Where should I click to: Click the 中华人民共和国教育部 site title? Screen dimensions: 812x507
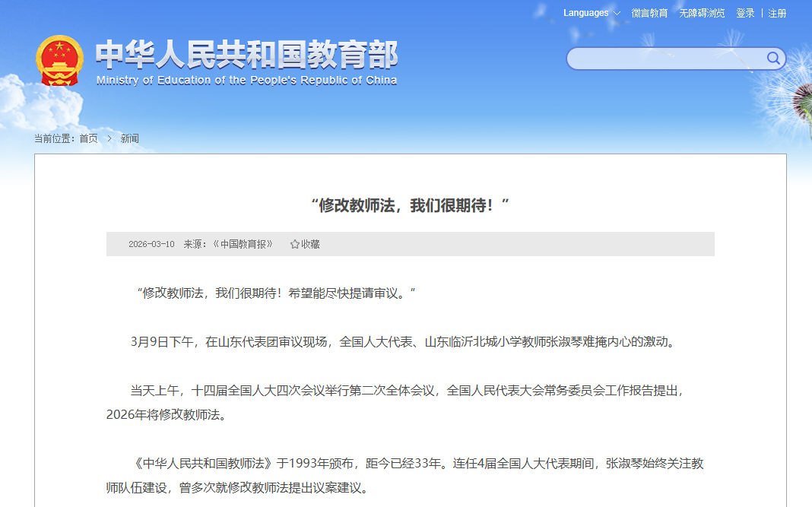[x=246, y=55]
